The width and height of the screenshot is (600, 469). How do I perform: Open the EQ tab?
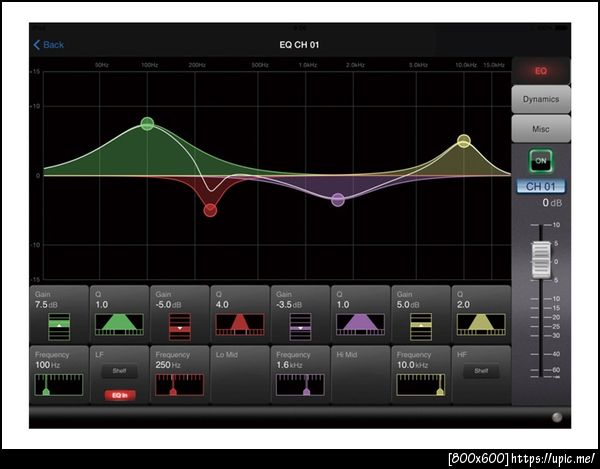541,71
